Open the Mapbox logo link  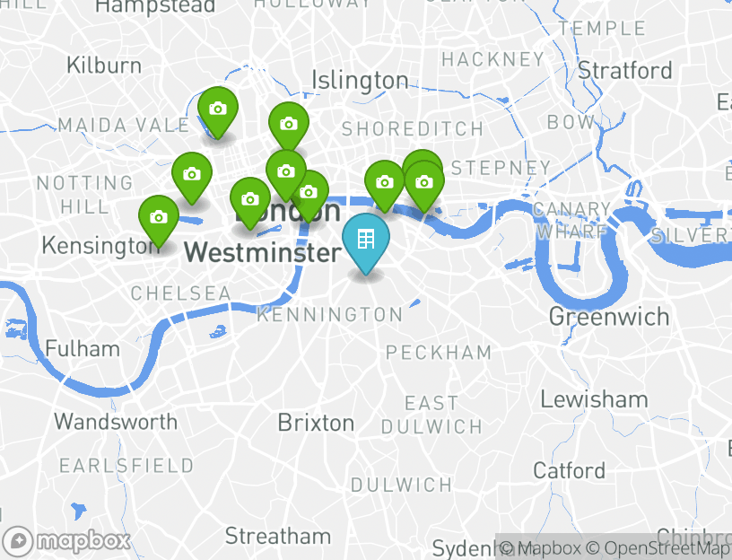pos(65,541)
